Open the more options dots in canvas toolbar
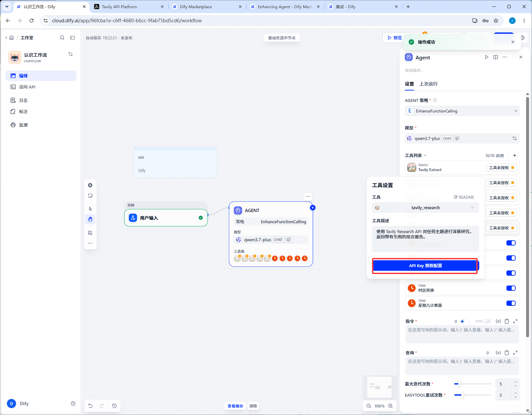The width and height of the screenshot is (532, 415). click(90, 243)
